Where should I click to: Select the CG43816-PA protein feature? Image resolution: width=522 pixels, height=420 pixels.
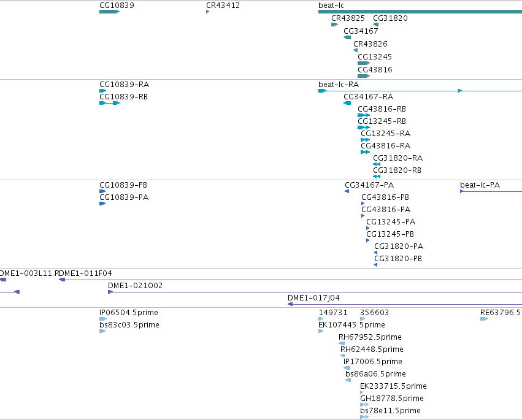(x=363, y=216)
